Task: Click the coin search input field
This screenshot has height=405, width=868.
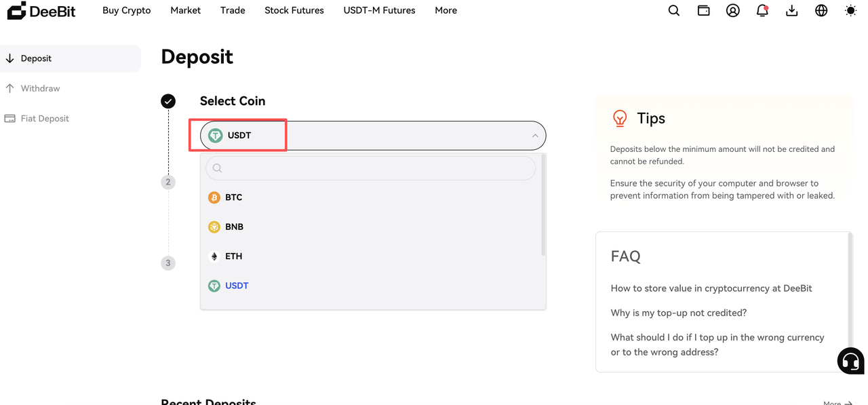Action: pos(370,168)
